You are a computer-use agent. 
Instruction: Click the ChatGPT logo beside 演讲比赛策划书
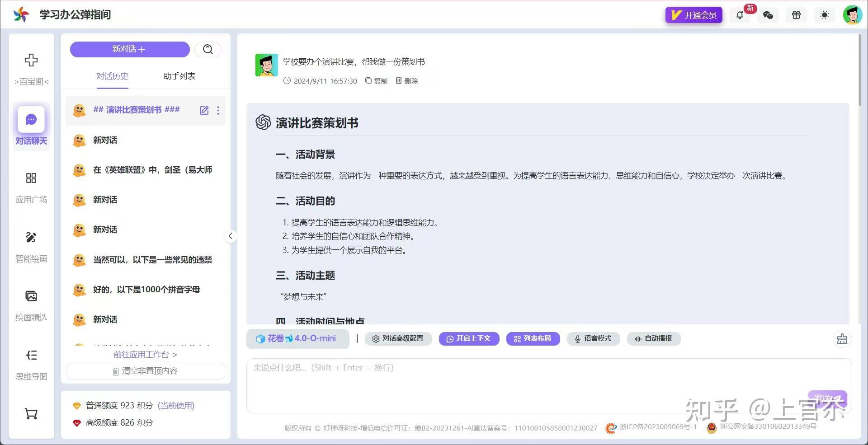[263, 122]
